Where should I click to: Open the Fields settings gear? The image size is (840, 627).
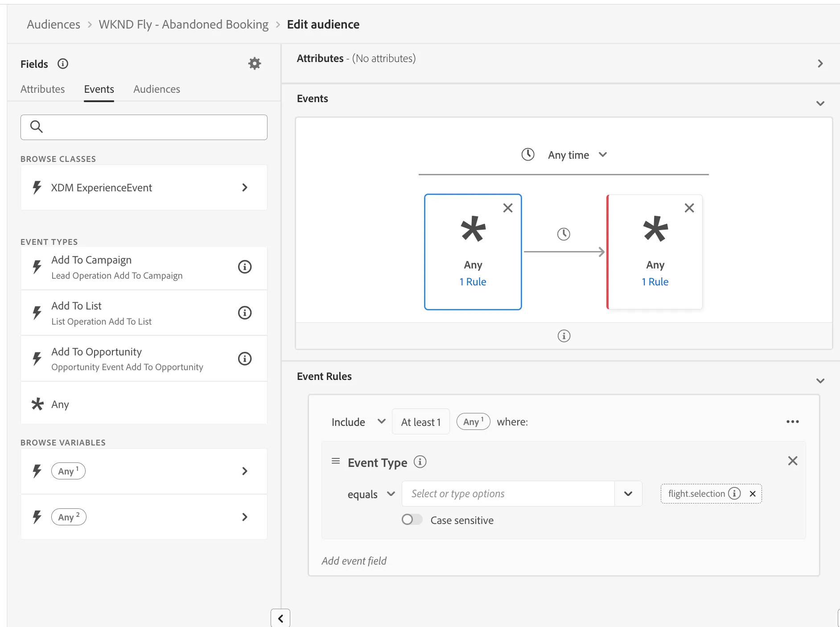pos(255,64)
